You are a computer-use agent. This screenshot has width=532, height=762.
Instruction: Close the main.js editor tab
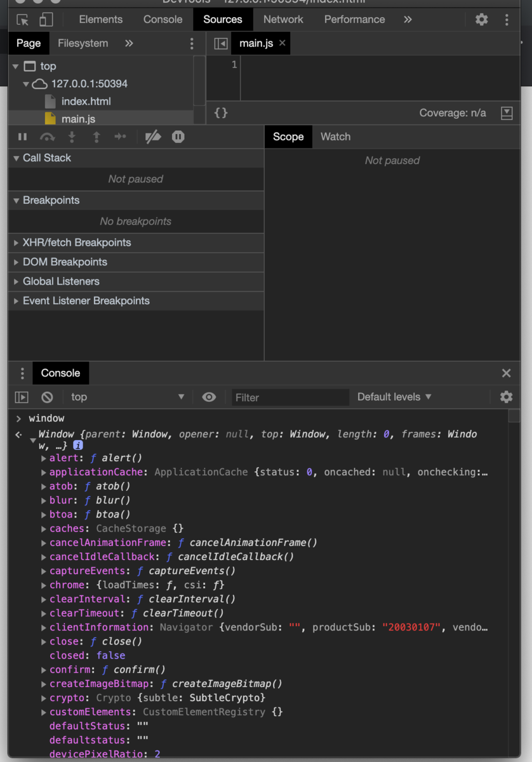(x=283, y=43)
